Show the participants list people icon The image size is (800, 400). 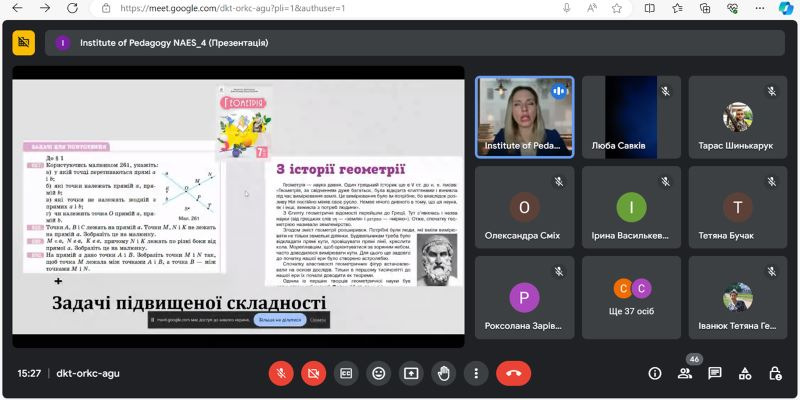tap(685, 373)
